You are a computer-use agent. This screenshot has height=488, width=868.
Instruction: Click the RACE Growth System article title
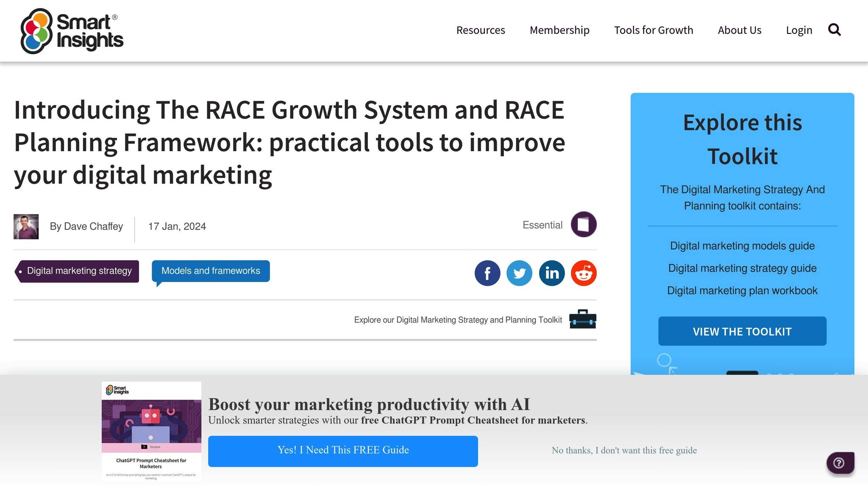(289, 143)
